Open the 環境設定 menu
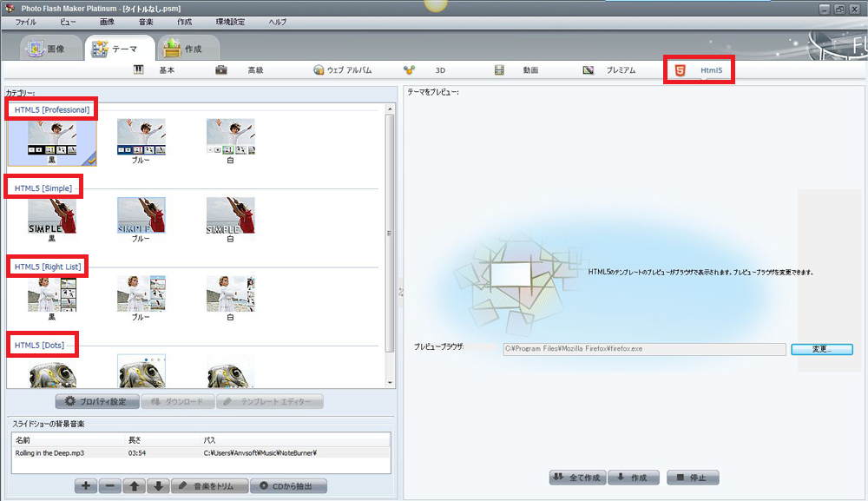This screenshot has height=501, width=868. coord(230,21)
